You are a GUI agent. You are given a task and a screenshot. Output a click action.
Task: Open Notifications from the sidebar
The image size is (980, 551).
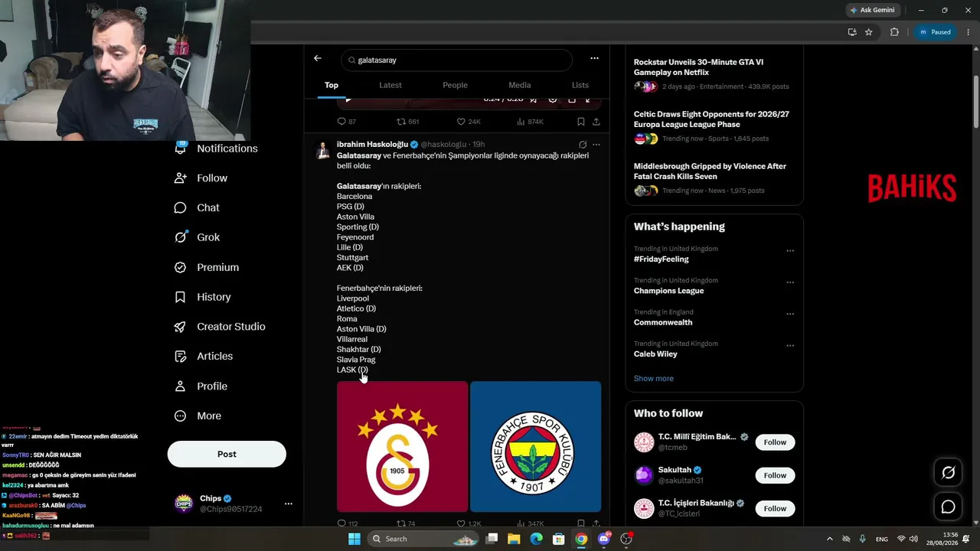[217, 148]
